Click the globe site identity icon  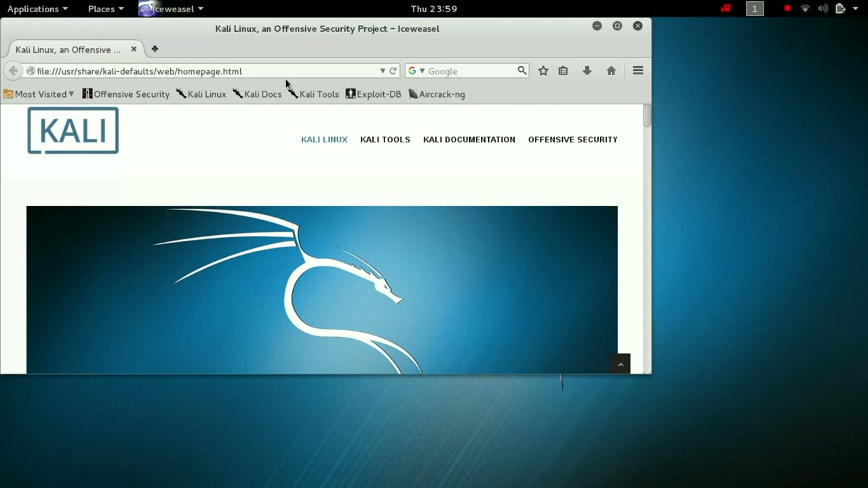(31, 70)
